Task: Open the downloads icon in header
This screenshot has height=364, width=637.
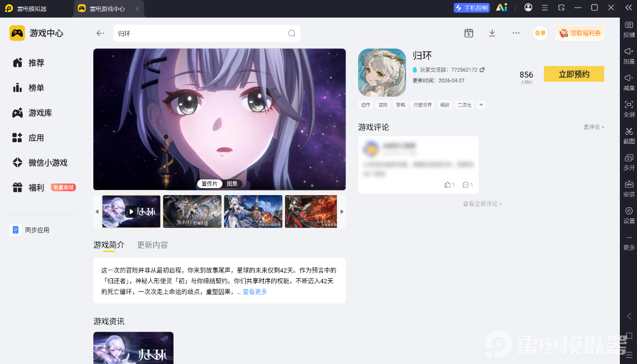Action: (492, 33)
